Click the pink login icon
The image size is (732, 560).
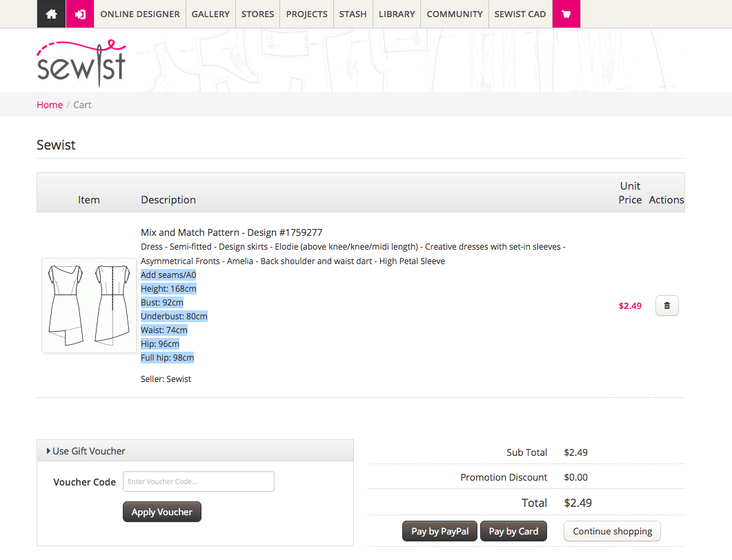80,14
